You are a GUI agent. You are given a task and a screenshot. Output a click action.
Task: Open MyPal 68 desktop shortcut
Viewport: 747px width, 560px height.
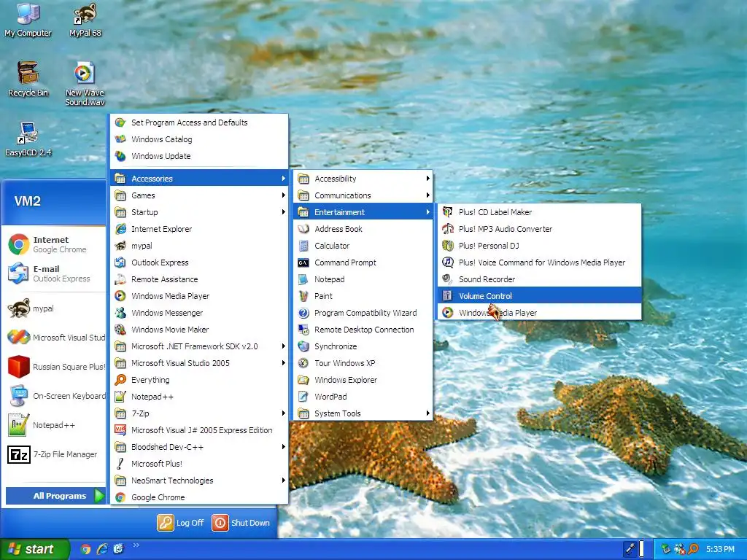click(85, 20)
